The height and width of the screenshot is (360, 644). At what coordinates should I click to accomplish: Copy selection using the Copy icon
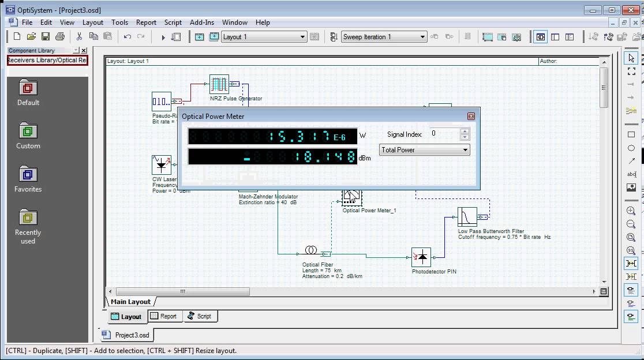point(93,36)
